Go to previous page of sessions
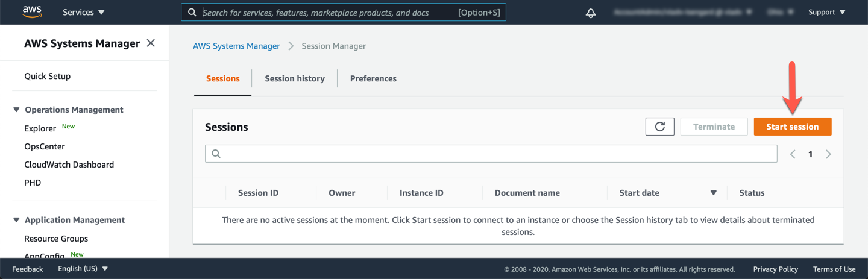Screen dimensions: 868x279 [x=793, y=154]
